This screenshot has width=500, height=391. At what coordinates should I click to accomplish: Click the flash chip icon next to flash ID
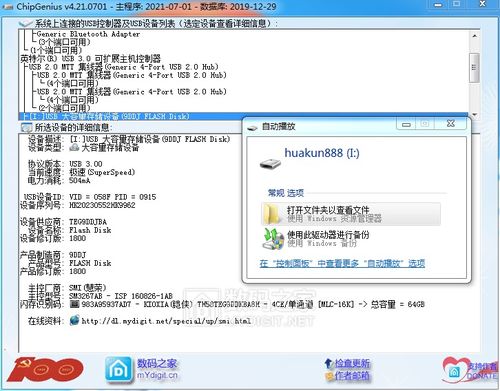(x=75, y=304)
